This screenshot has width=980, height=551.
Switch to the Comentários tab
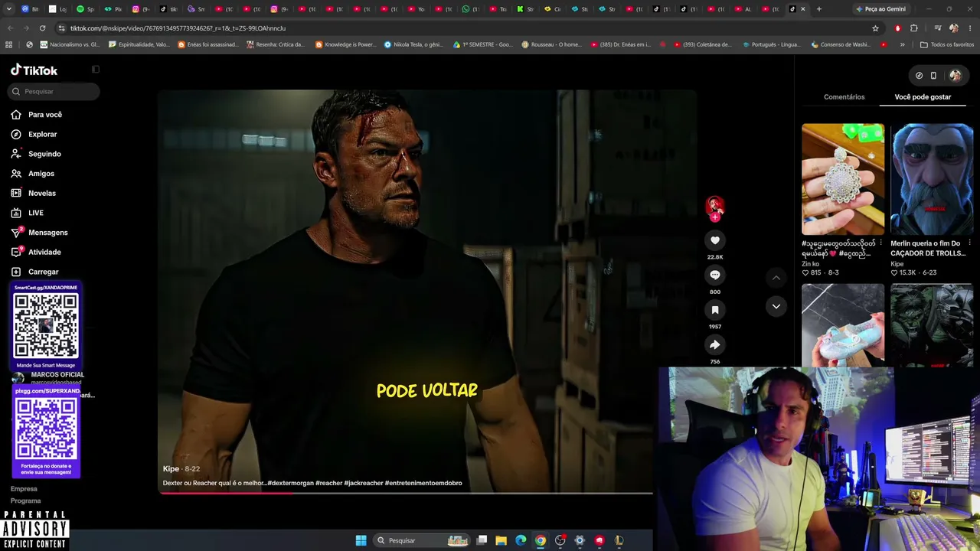(844, 97)
